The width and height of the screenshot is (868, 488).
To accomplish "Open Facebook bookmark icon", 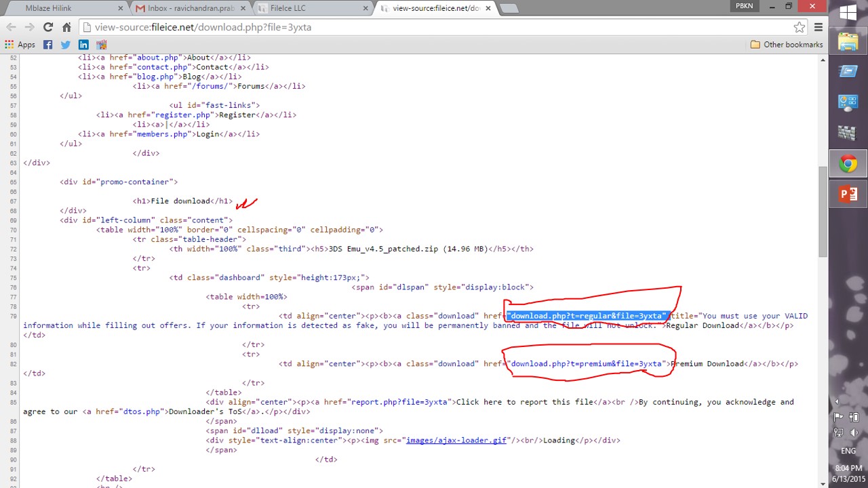I will (47, 45).
